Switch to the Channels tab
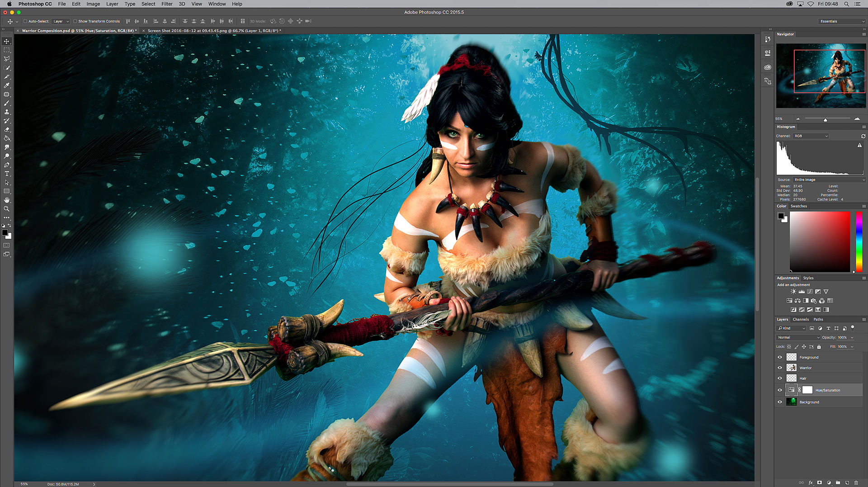The image size is (868, 487). (x=801, y=319)
